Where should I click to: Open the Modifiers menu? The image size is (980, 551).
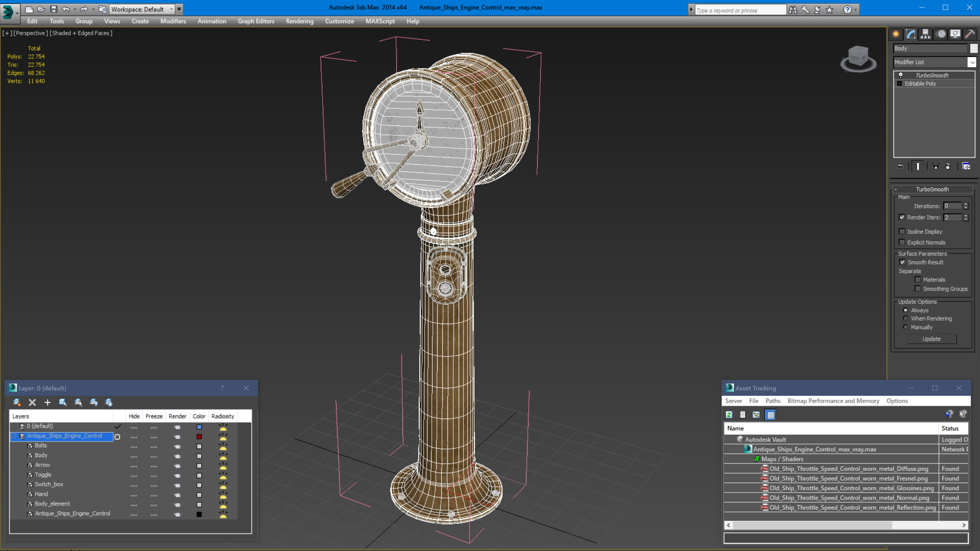[173, 21]
